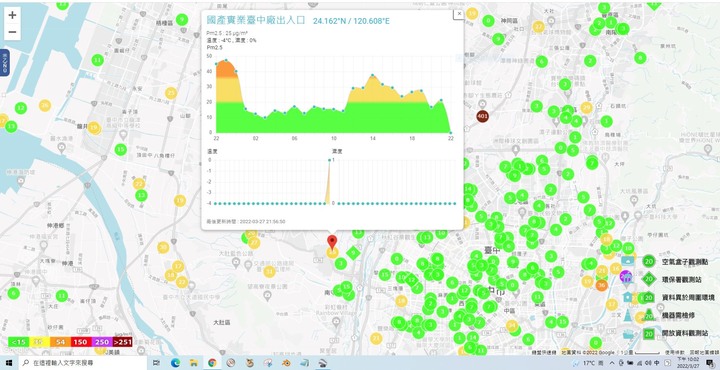Open File Explorer from taskbar
Image resolution: width=720 pixels, height=370 pixels.
coord(194,363)
